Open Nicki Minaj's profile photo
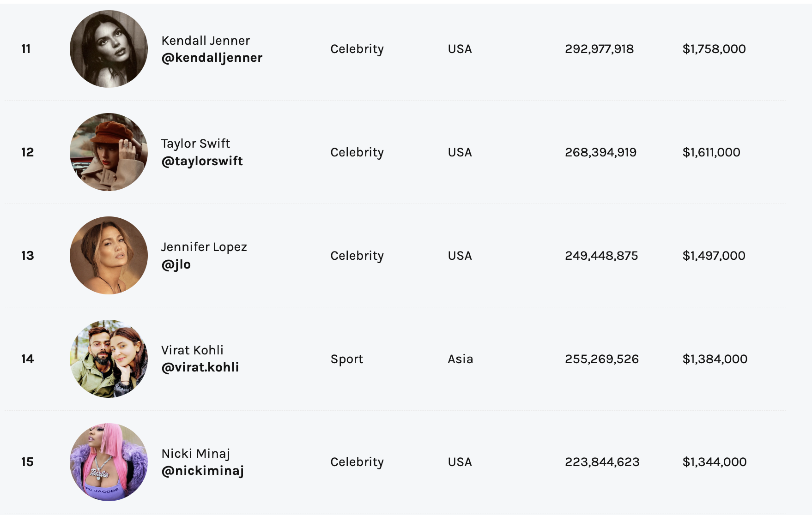Screen dimensions: 812x515 tap(109, 462)
